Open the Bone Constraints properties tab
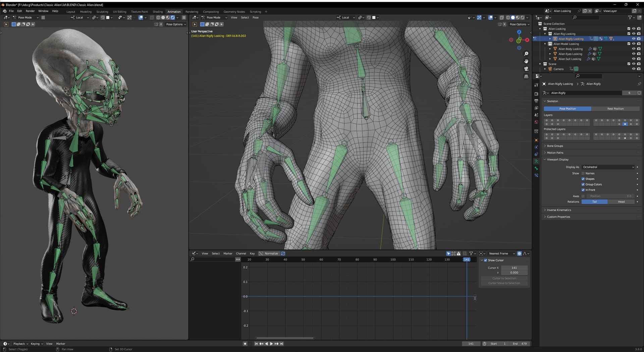This screenshot has height=352, width=644. pyautogui.click(x=536, y=175)
